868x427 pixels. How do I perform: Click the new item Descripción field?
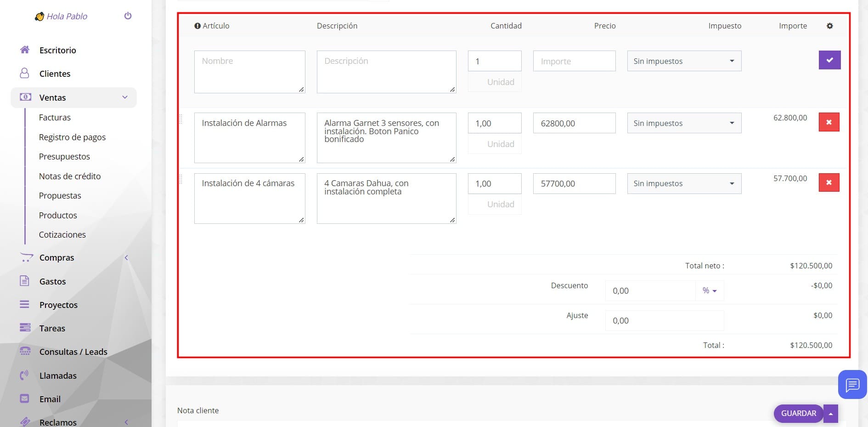386,72
